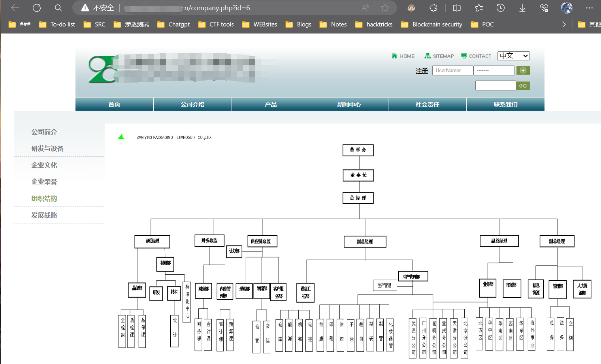Focus the site search input box

[x=496, y=85]
